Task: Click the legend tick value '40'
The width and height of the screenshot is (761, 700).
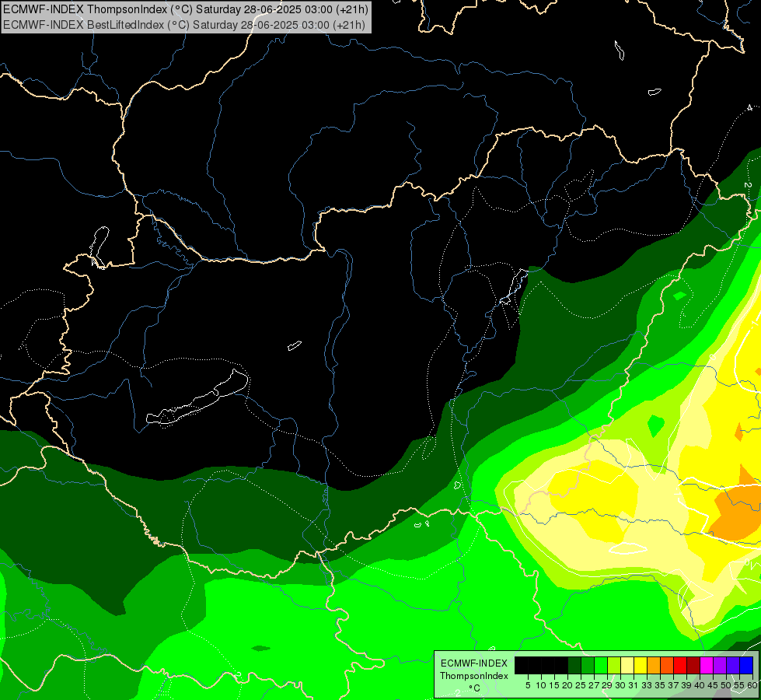Action: pos(700,685)
